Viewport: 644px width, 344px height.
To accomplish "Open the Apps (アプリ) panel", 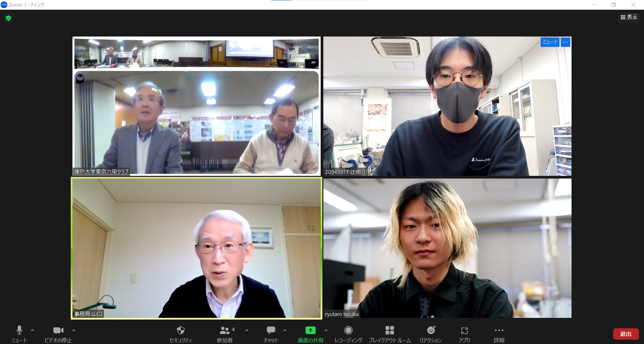I will [464, 334].
